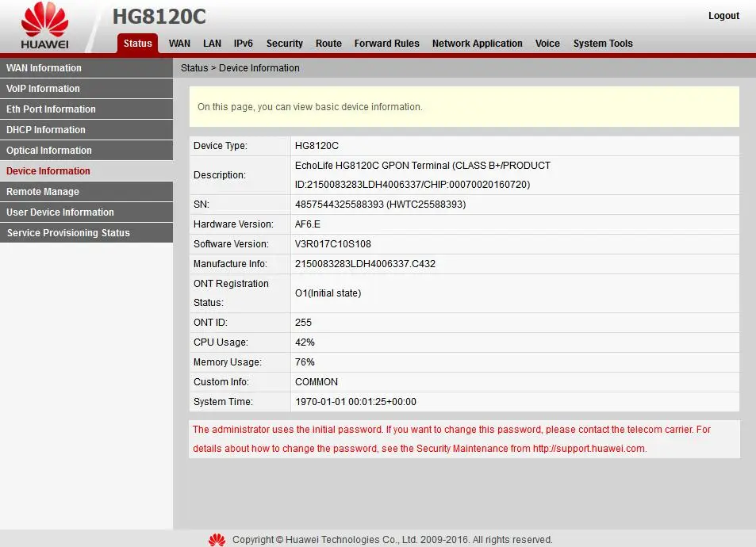Open User Device Information
This screenshot has height=547, width=756.
point(86,212)
